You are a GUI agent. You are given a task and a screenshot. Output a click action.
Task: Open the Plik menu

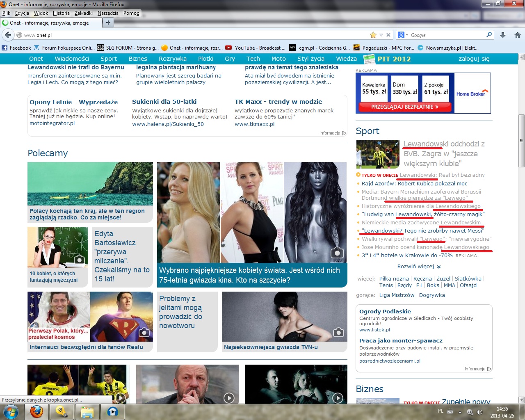click(6, 13)
